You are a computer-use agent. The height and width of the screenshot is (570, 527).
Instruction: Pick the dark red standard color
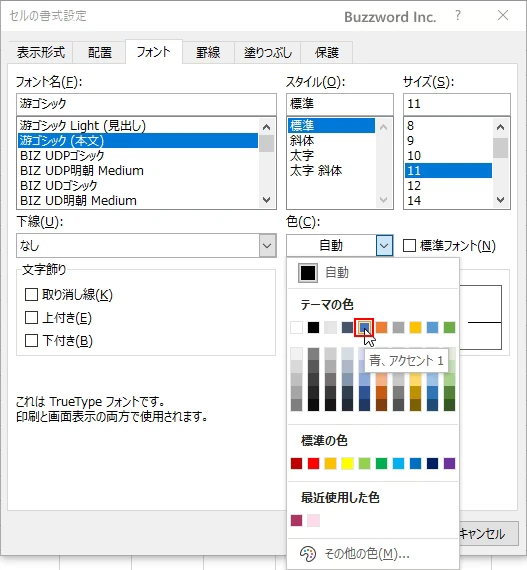point(297,463)
